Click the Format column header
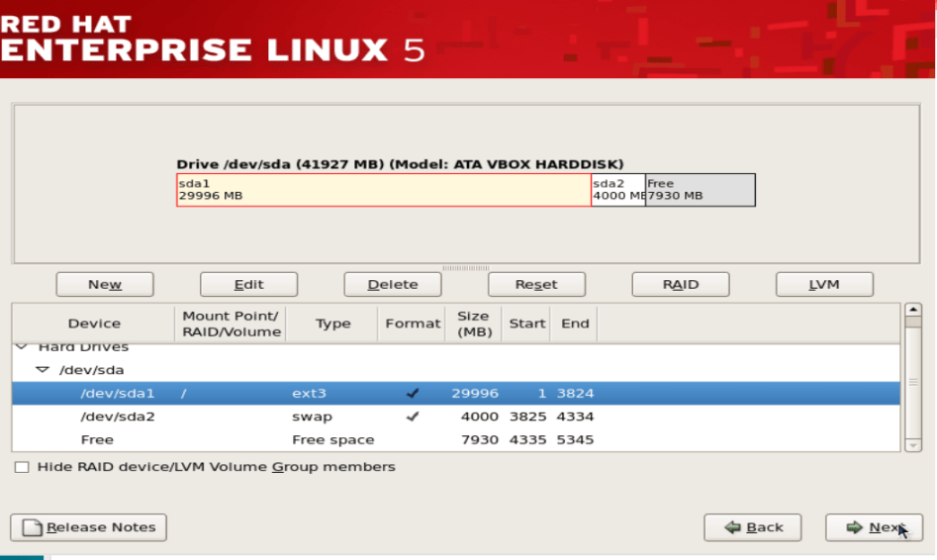Viewport: 937px width, 560px height. 412,324
